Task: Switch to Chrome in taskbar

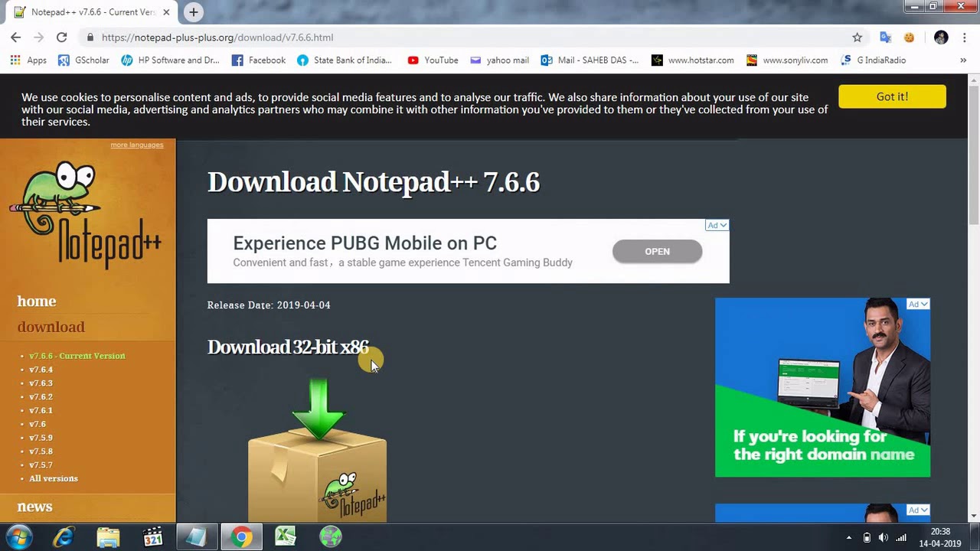Action: tap(241, 537)
